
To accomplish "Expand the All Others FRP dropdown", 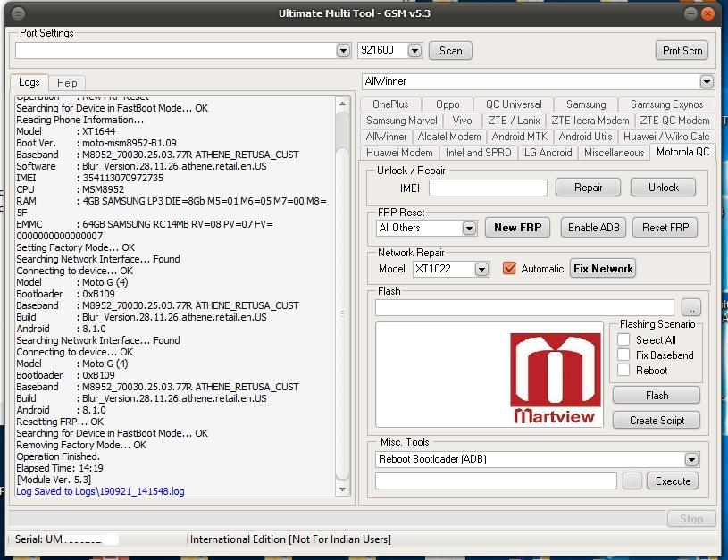I will click(469, 228).
